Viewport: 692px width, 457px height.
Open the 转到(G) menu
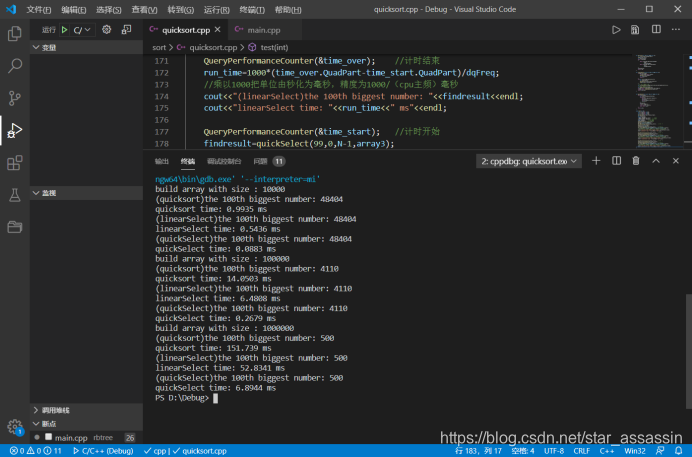181,9
